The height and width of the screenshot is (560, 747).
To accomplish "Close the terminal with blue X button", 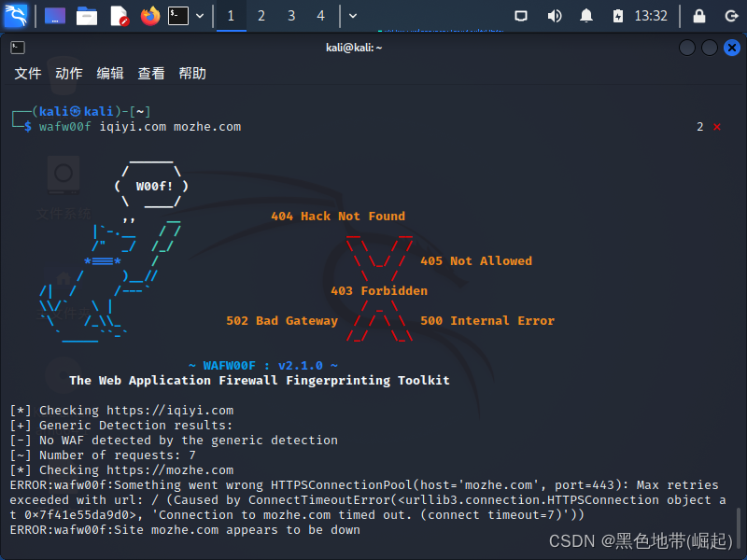I will click(732, 48).
